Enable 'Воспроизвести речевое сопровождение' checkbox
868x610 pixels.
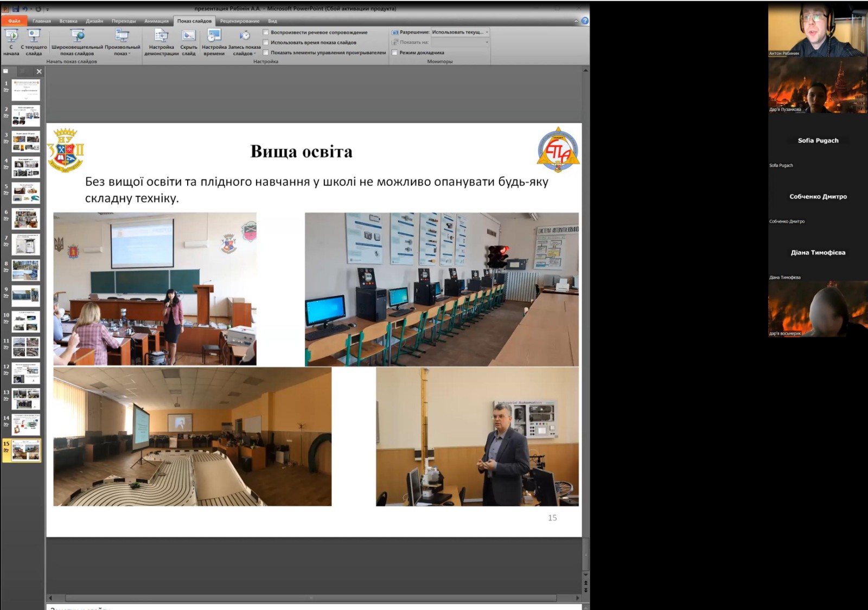(x=266, y=33)
